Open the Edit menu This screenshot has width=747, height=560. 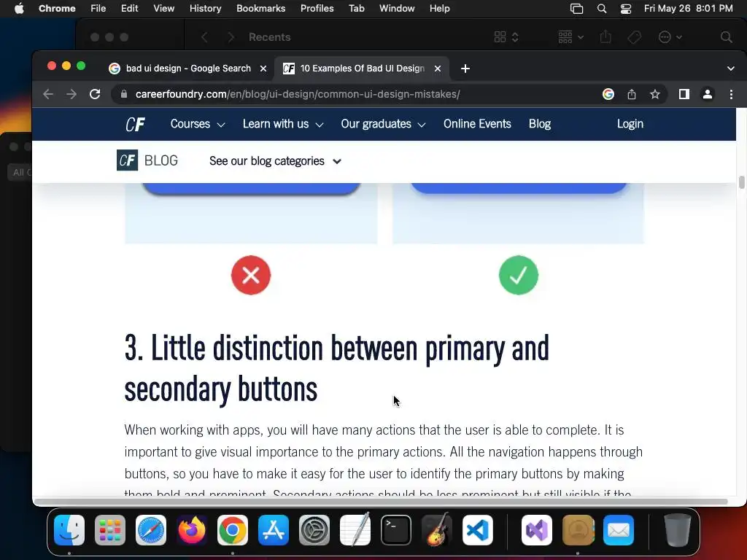(129, 9)
